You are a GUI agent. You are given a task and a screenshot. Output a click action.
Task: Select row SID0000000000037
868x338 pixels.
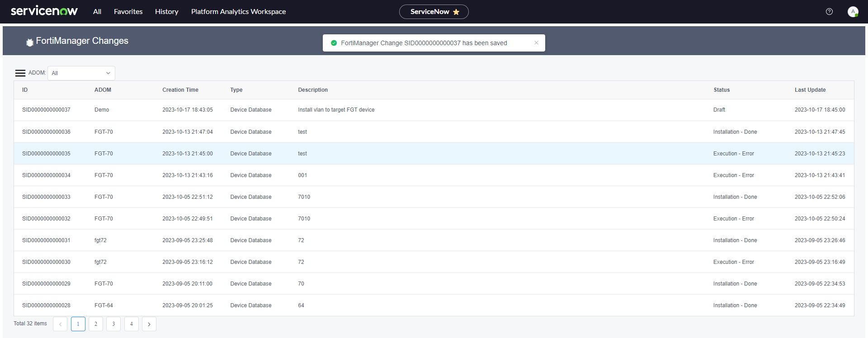[x=434, y=110]
